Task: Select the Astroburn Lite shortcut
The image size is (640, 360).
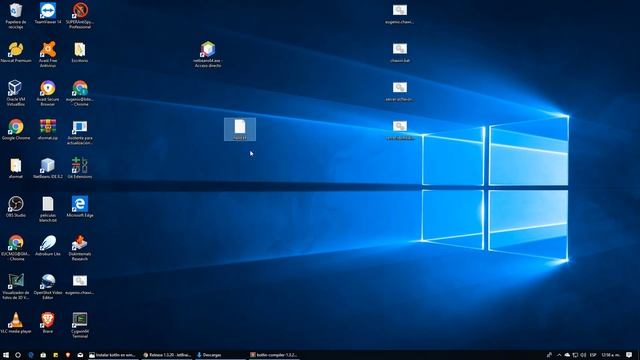Action: 48,245
